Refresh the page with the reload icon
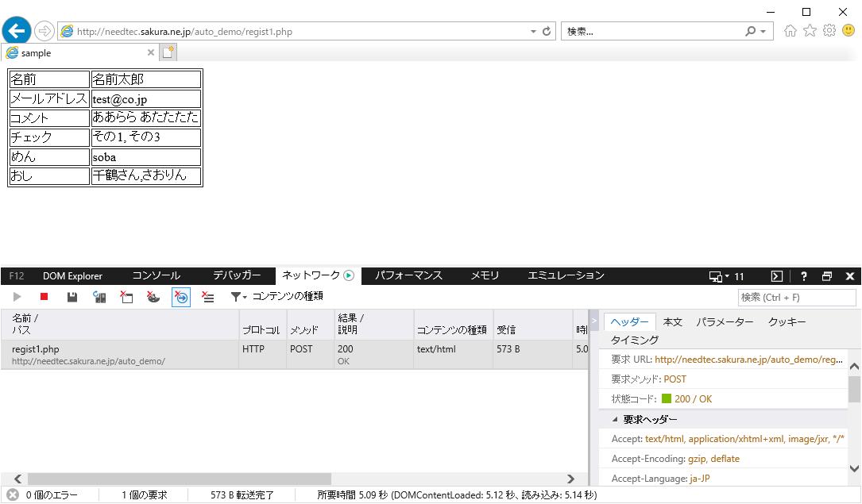 tap(547, 31)
